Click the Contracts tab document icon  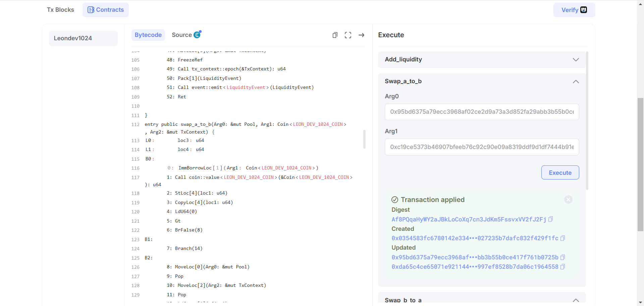[x=91, y=10]
